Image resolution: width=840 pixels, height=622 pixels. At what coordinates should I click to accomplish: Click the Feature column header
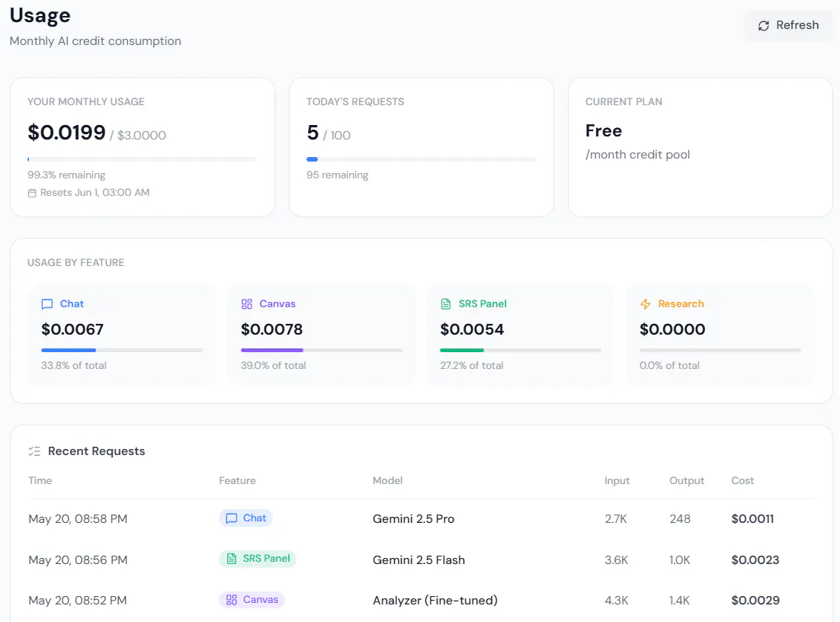pyautogui.click(x=237, y=480)
